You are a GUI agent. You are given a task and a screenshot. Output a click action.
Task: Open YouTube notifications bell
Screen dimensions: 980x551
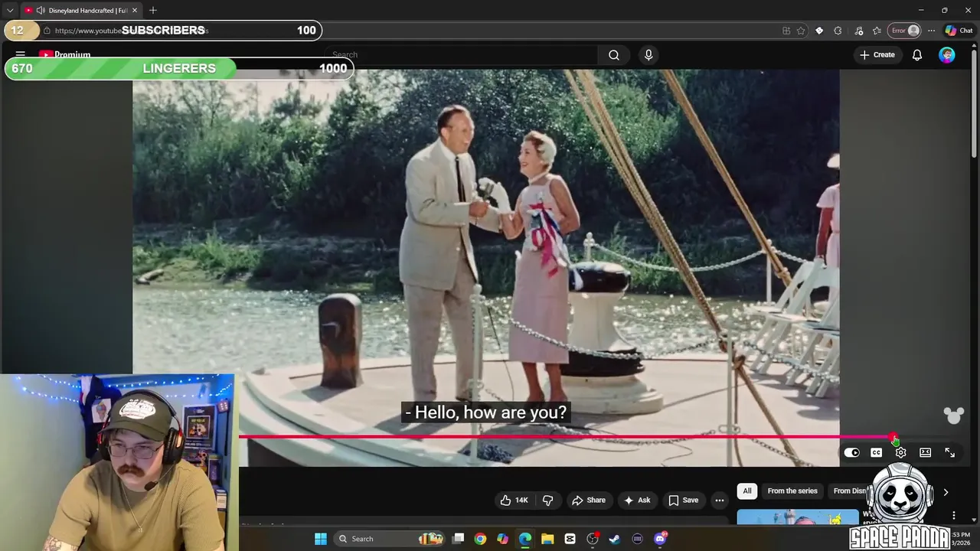916,55
